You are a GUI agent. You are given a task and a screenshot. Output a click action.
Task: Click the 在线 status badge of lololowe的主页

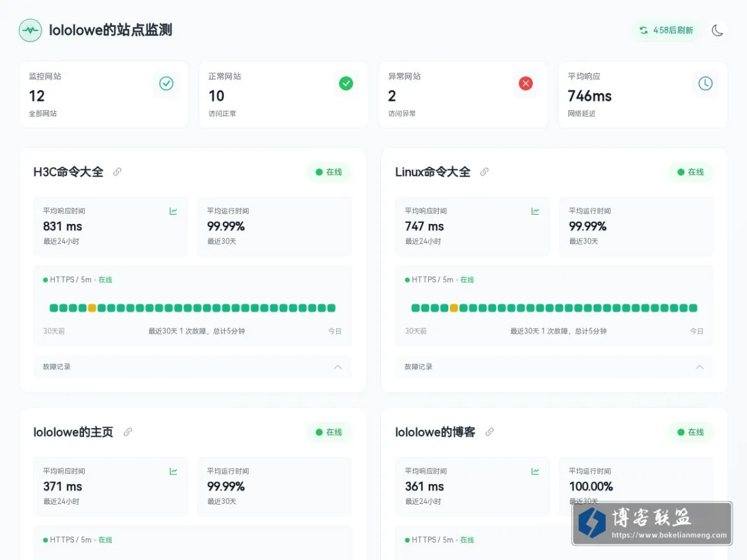[329, 432]
